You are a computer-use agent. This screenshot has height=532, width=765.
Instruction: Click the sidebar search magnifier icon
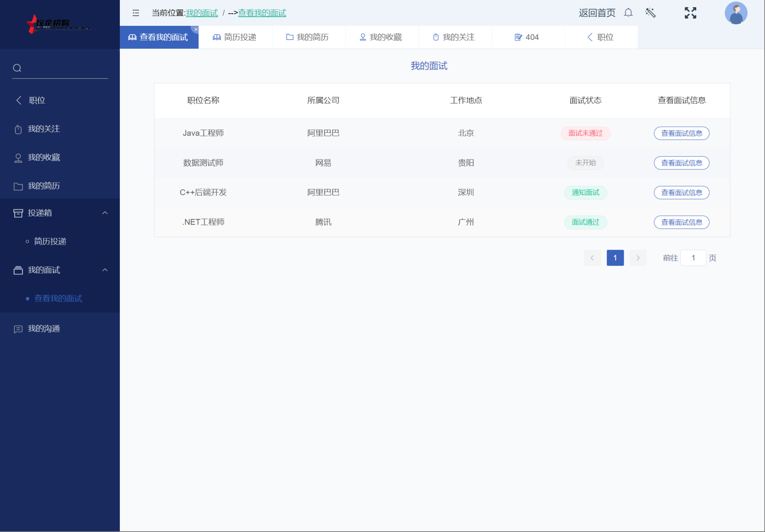[x=17, y=68]
